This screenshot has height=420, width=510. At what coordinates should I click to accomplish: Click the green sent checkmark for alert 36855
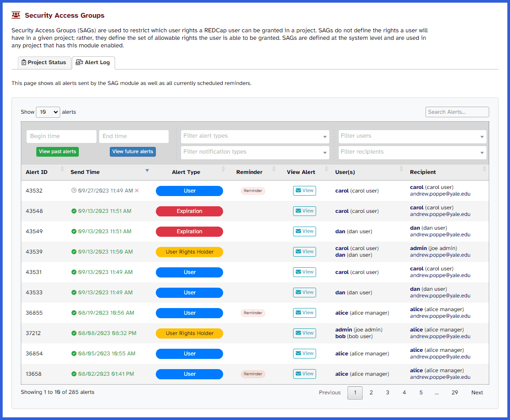(74, 313)
